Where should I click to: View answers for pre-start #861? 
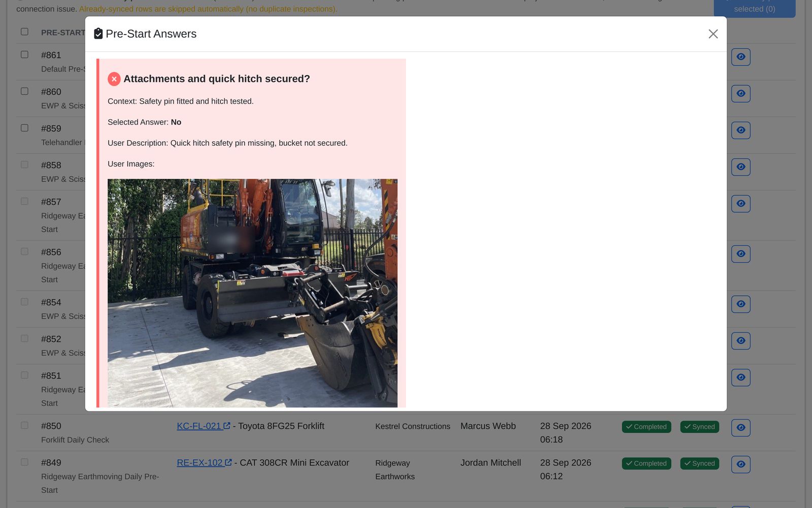click(x=740, y=57)
